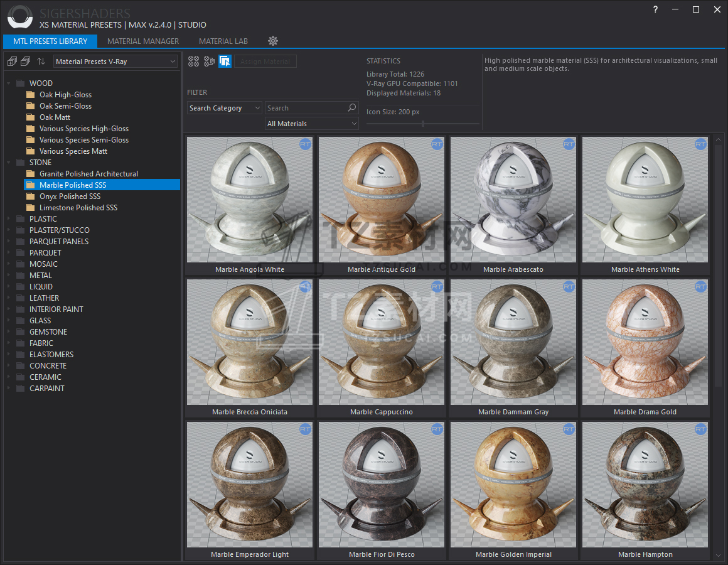
Task: Collapse the STONE tree node arrow
Action: pos(8,163)
